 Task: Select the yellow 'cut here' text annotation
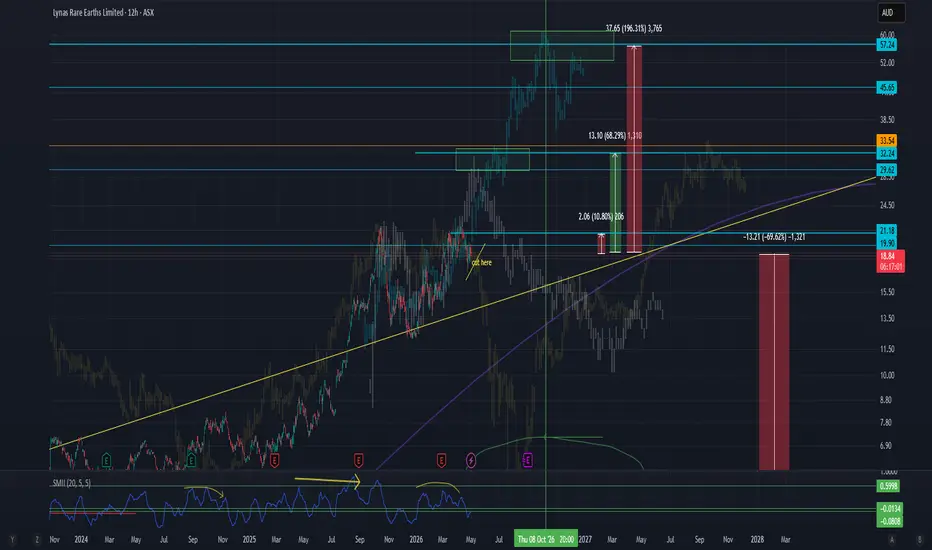(481, 262)
